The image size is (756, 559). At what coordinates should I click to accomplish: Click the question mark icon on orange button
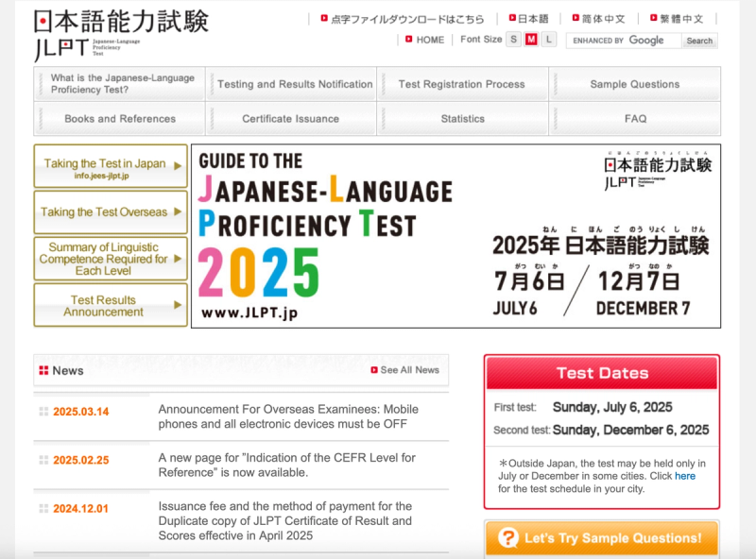[x=508, y=538]
